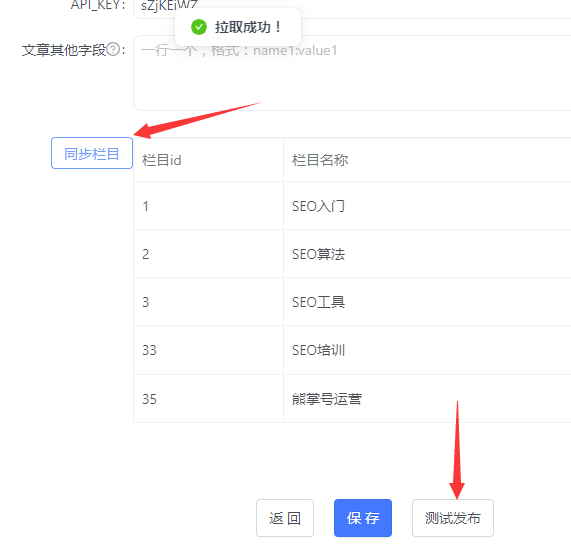This screenshot has height=553, width=571.
Task: Click the column id cell 3
Action: pos(208,302)
